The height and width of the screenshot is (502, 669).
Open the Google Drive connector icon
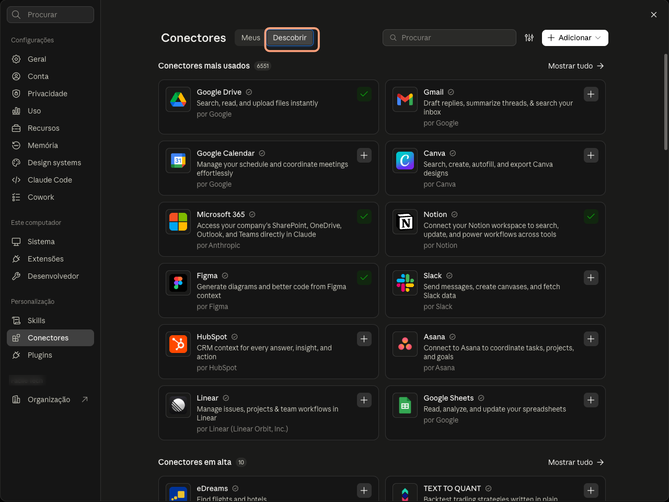point(178,99)
